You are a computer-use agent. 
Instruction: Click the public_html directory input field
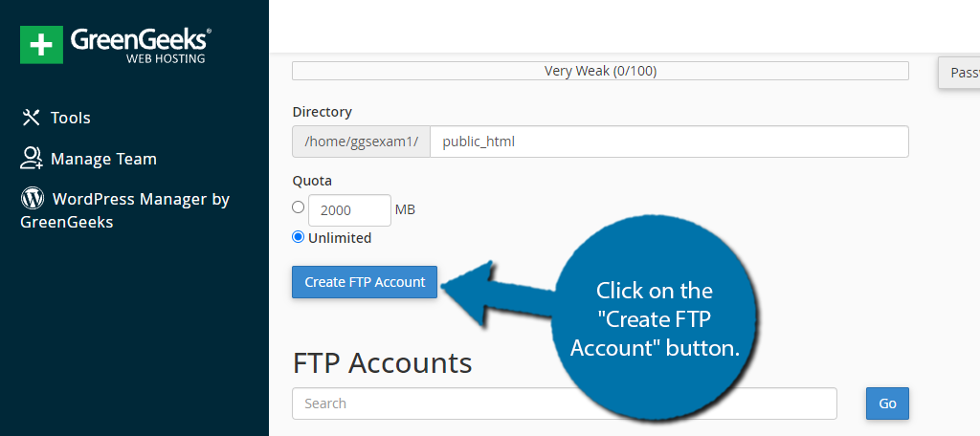(669, 142)
